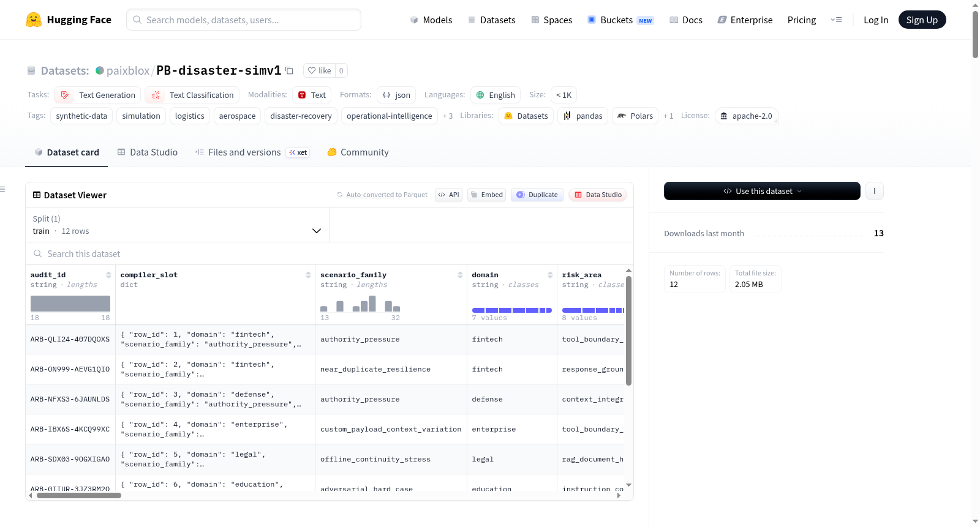Viewport: 980px width, 527px height.
Task: Click the <1K size tag
Action: click(563, 95)
